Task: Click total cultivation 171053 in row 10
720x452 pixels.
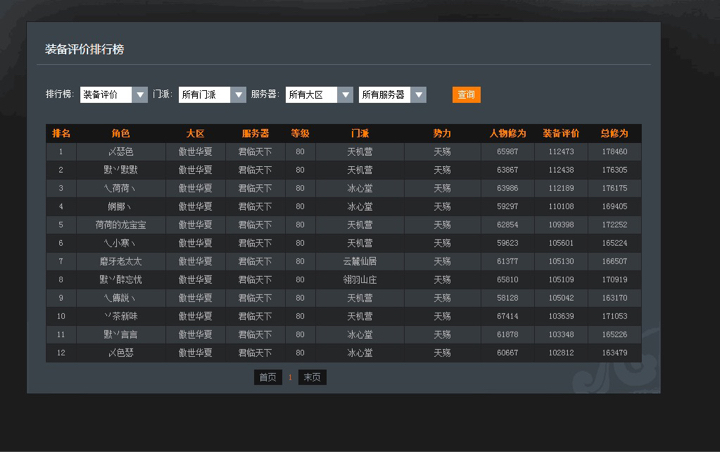Action: [x=614, y=316]
